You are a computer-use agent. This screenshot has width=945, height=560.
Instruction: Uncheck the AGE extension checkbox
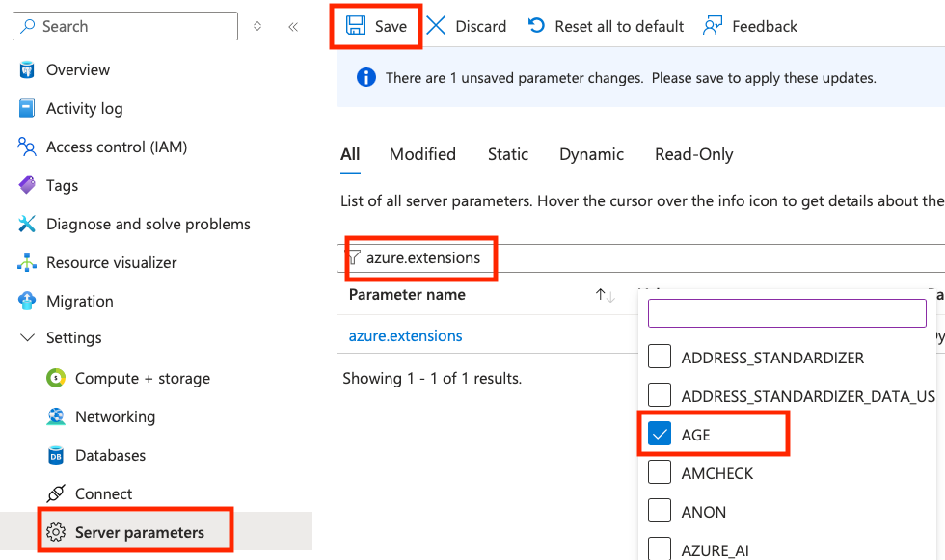point(660,434)
